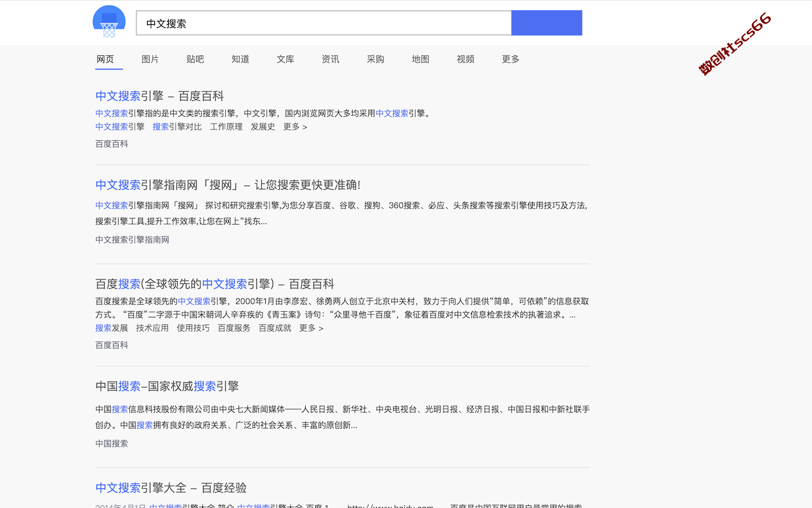Select the 采购 tab
This screenshot has height=508, width=812.
coord(376,59)
